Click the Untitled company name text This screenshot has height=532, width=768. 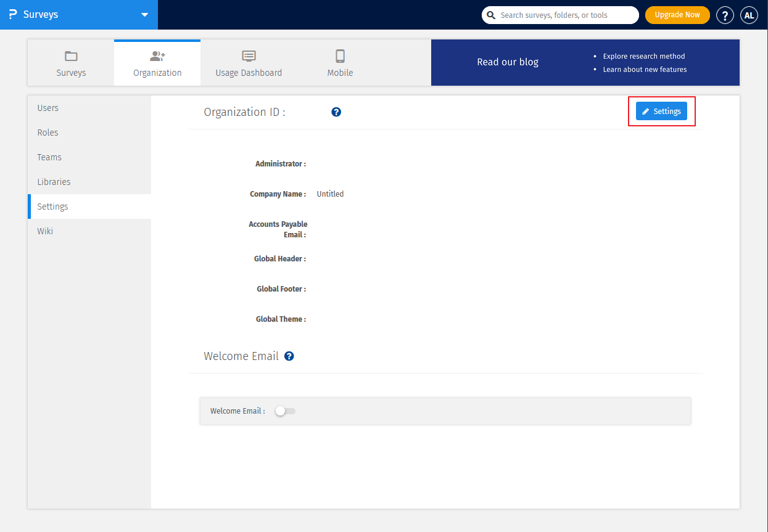point(330,194)
